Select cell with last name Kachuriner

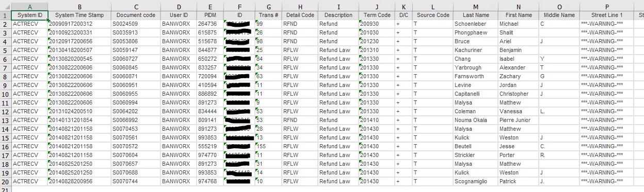[476, 50]
